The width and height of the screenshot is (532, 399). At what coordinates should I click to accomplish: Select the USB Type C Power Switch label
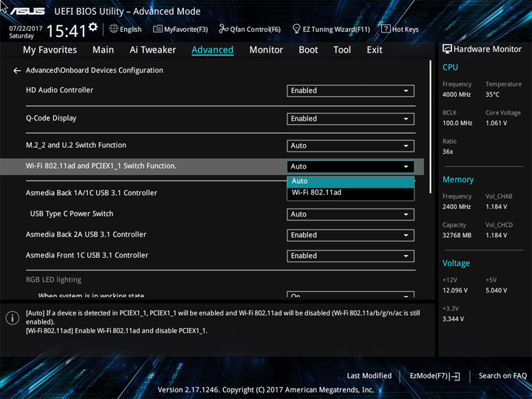click(72, 214)
